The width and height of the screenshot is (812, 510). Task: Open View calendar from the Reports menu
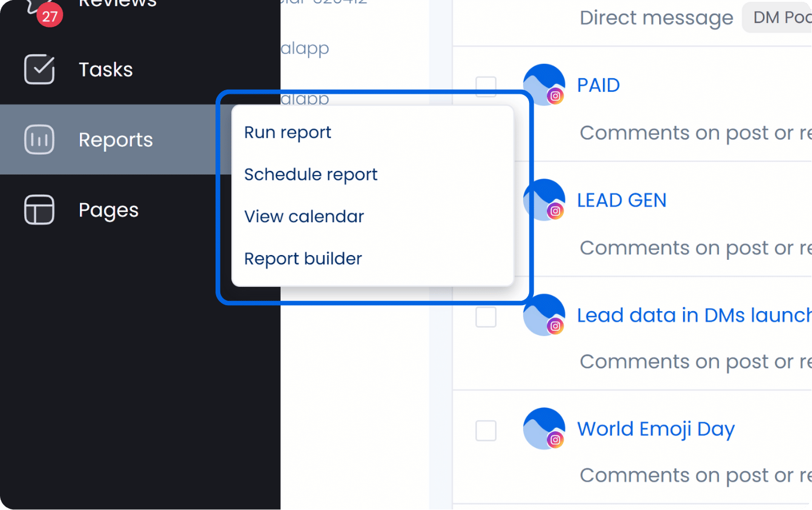304,216
